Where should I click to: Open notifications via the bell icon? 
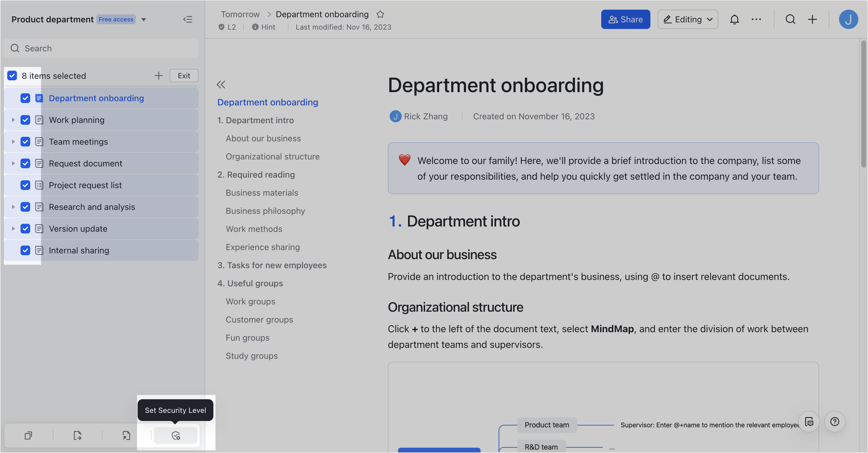735,19
